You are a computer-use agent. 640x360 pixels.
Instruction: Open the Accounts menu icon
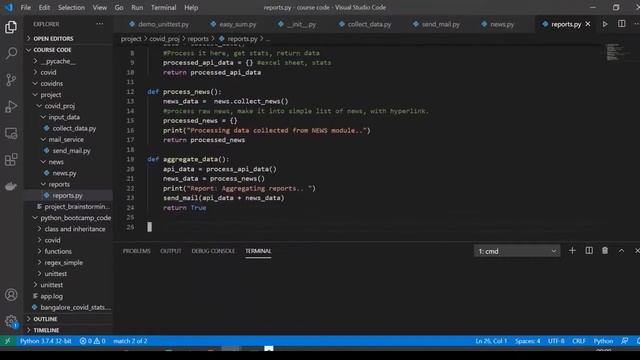[x=11, y=295]
